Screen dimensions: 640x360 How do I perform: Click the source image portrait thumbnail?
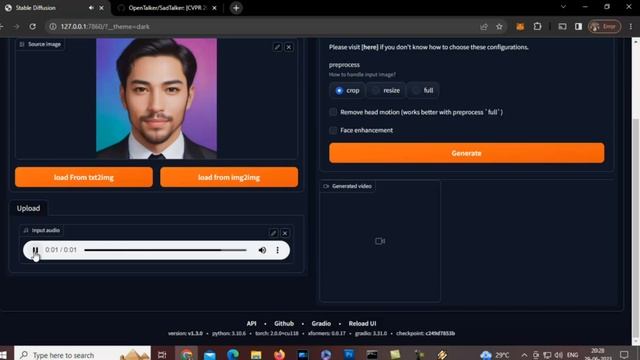point(156,98)
